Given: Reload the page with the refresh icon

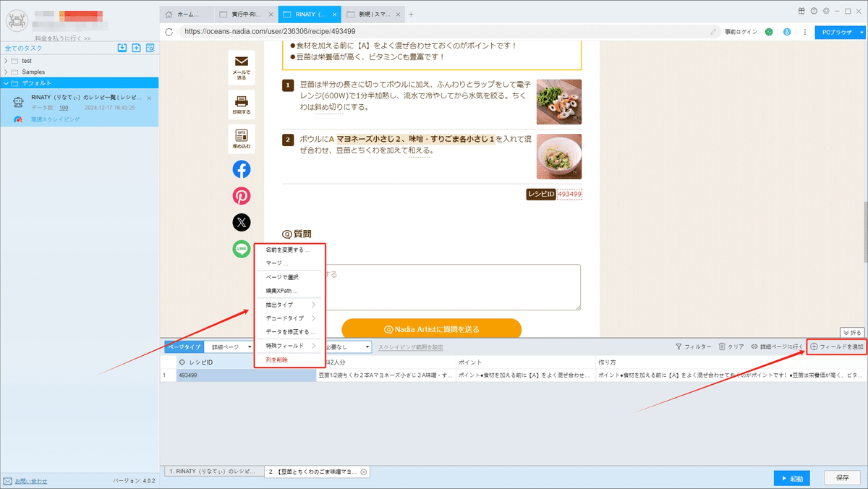Looking at the screenshot, I should 169,32.
